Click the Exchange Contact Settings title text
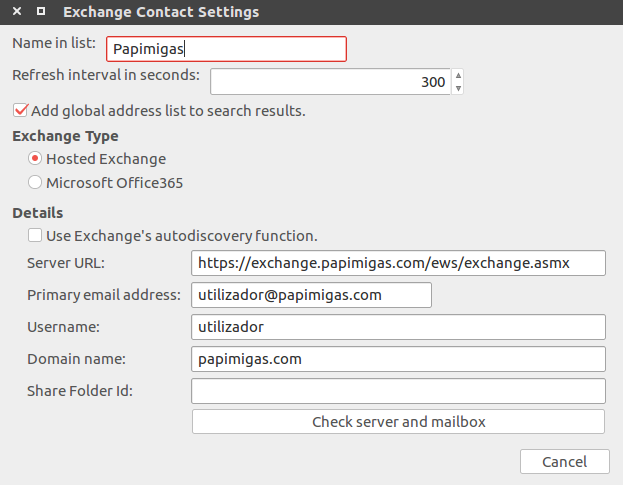The width and height of the screenshot is (623, 485). 160,13
